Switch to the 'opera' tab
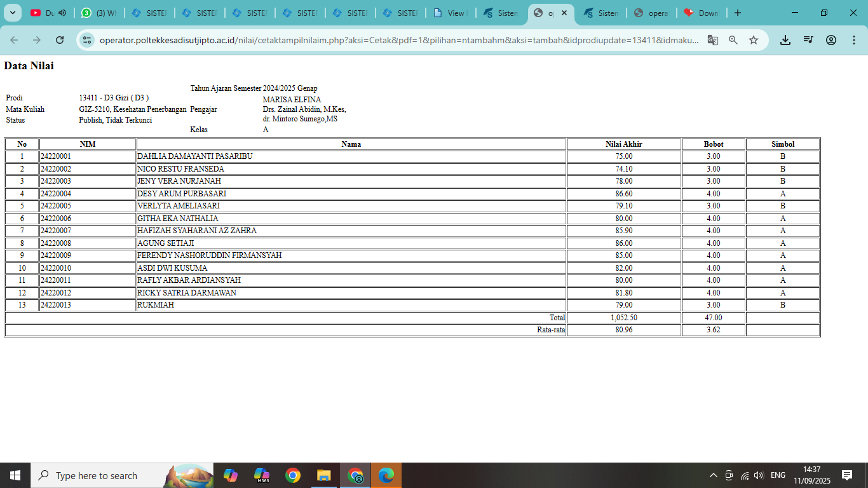Image resolution: width=868 pixels, height=488 pixels. (x=652, y=13)
